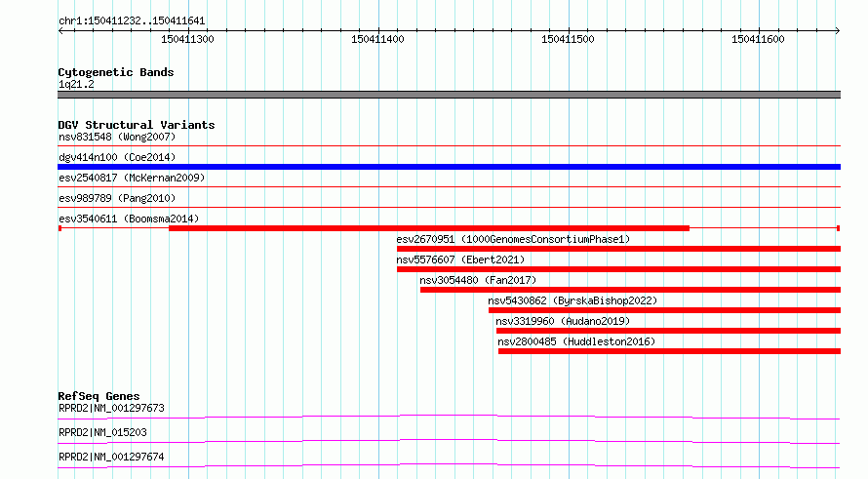Click the left scroll arrow on ruler
Viewport: 868px width, 479px height.
[60, 31]
